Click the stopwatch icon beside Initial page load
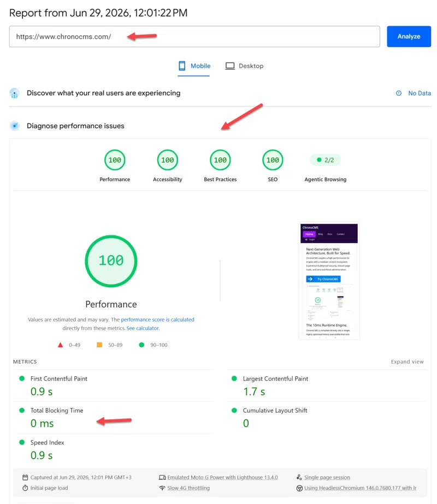The height and width of the screenshot is (504, 437). point(25,488)
